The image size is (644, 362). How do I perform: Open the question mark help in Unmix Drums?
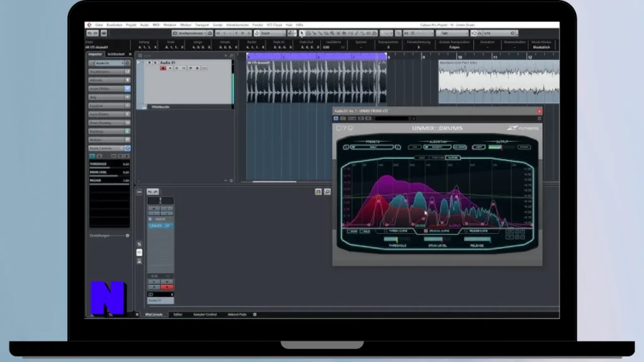point(345,128)
